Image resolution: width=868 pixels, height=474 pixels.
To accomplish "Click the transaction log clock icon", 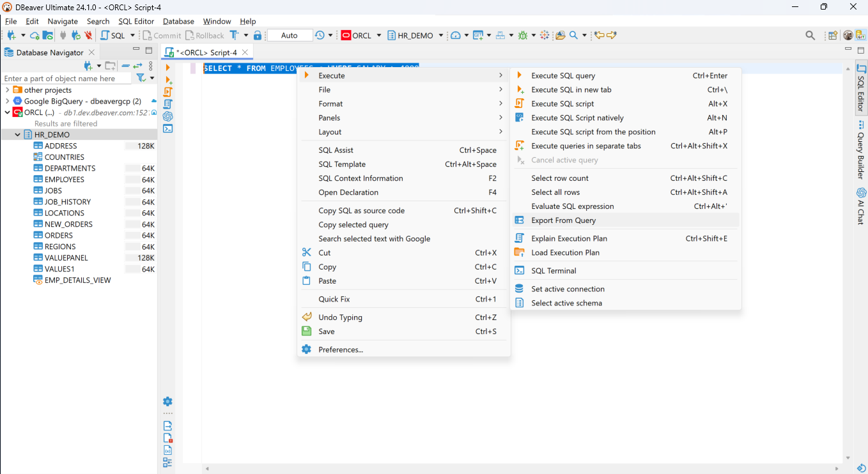I will click(x=320, y=35).
